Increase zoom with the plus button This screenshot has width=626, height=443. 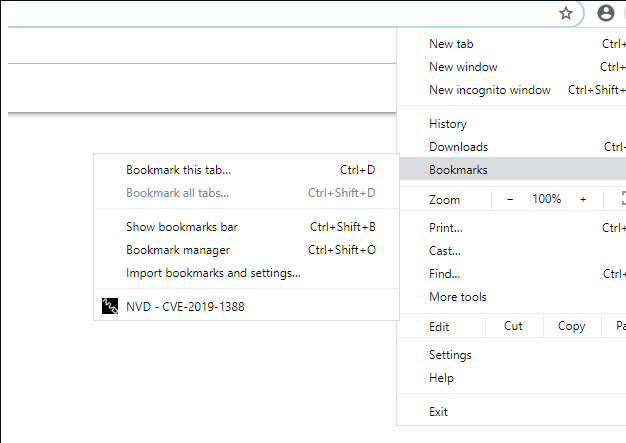coord(583,199)
